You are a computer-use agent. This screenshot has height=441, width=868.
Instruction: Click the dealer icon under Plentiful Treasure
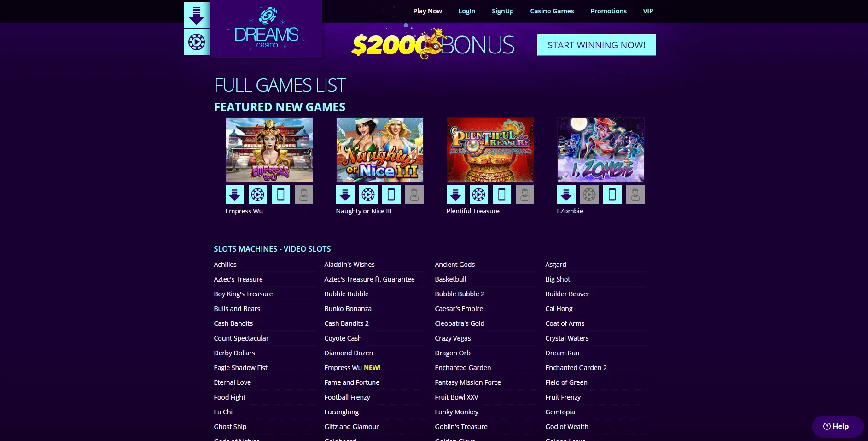(525, 194)
